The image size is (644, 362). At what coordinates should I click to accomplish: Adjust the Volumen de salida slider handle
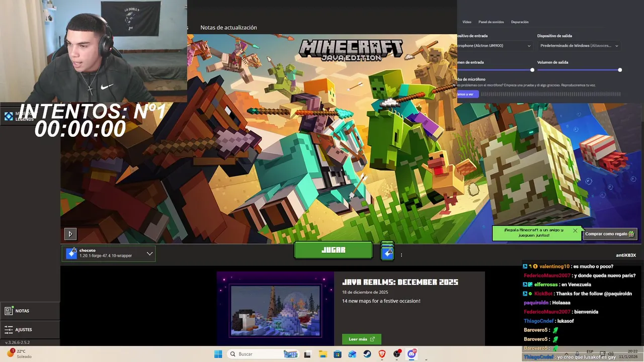point(620,70)
